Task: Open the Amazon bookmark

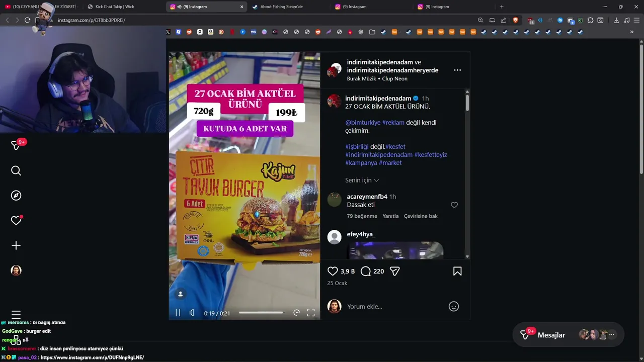Action: point(210,32)
